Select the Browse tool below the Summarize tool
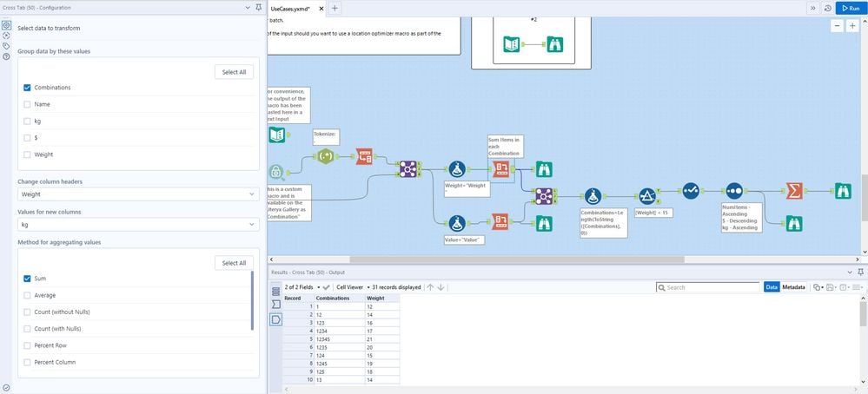This screenshot has height=394, width=868. tap(794, 223)
